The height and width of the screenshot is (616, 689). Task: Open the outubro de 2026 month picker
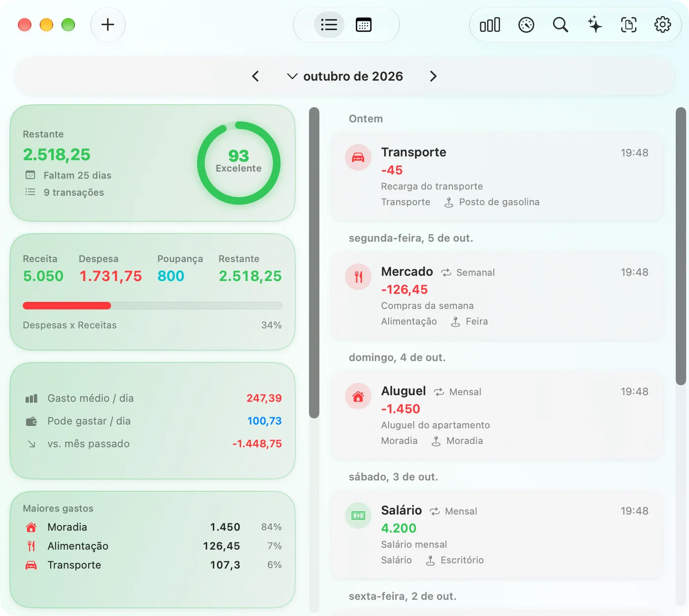(x=345, y=76)
